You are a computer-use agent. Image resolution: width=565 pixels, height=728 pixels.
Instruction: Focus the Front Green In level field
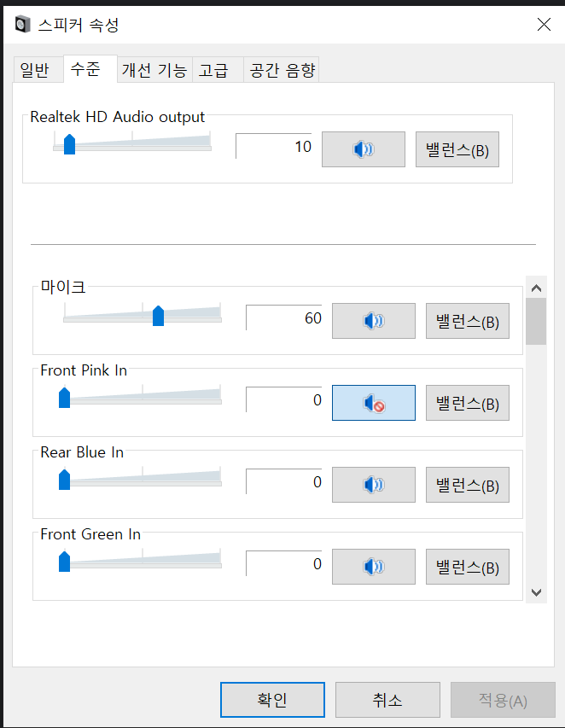(283, 563)
